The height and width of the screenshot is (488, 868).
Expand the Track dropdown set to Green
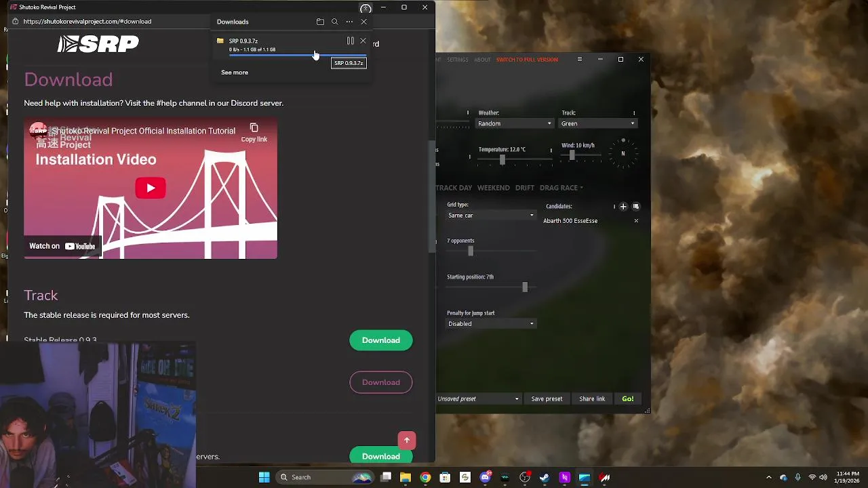point(597,123)
